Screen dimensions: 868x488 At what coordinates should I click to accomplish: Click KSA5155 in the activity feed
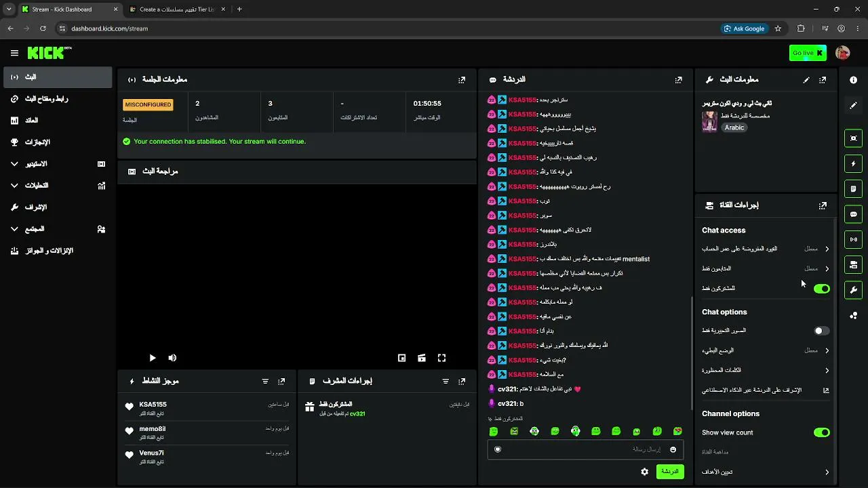tap(153, 405)
